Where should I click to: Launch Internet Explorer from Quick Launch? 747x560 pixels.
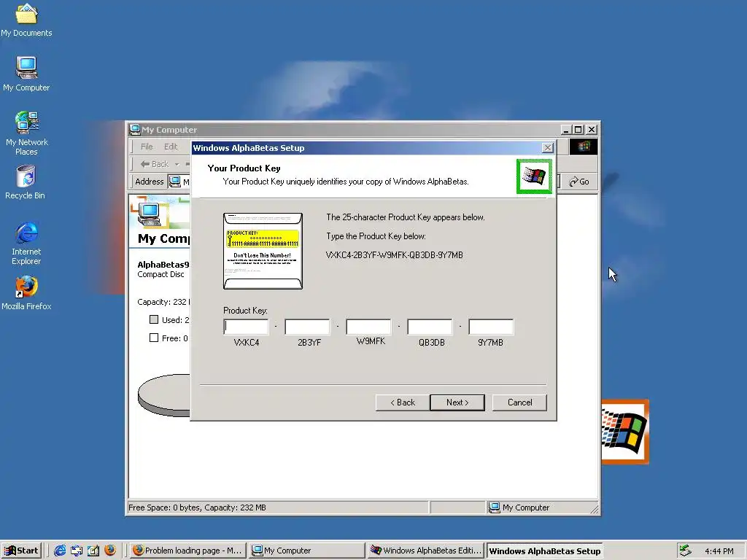click(60, 551)
